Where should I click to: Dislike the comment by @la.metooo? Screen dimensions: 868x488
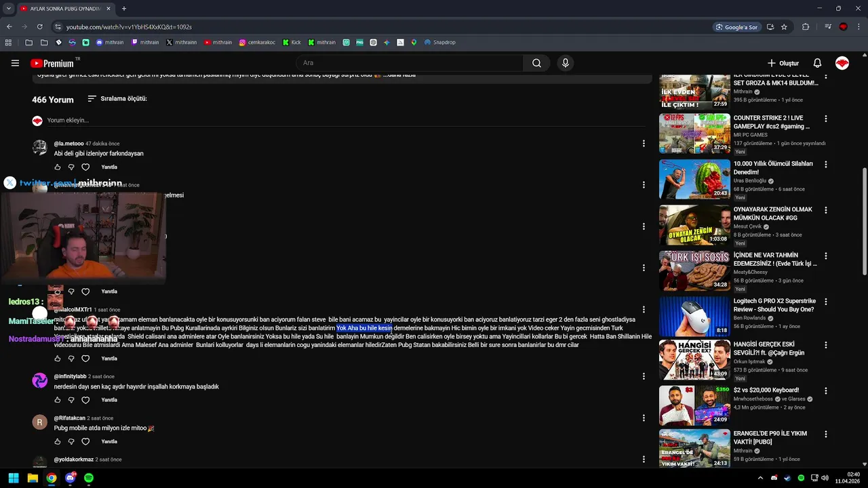pos(71,167)
